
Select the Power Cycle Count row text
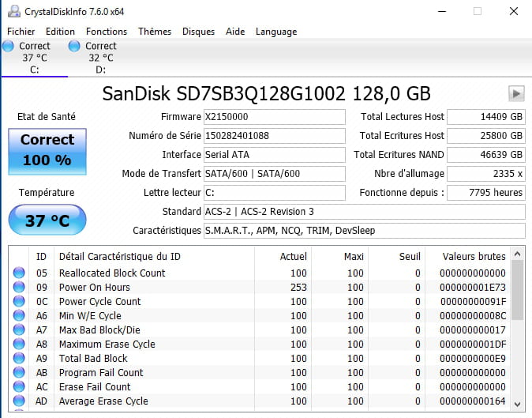[99, 302]
